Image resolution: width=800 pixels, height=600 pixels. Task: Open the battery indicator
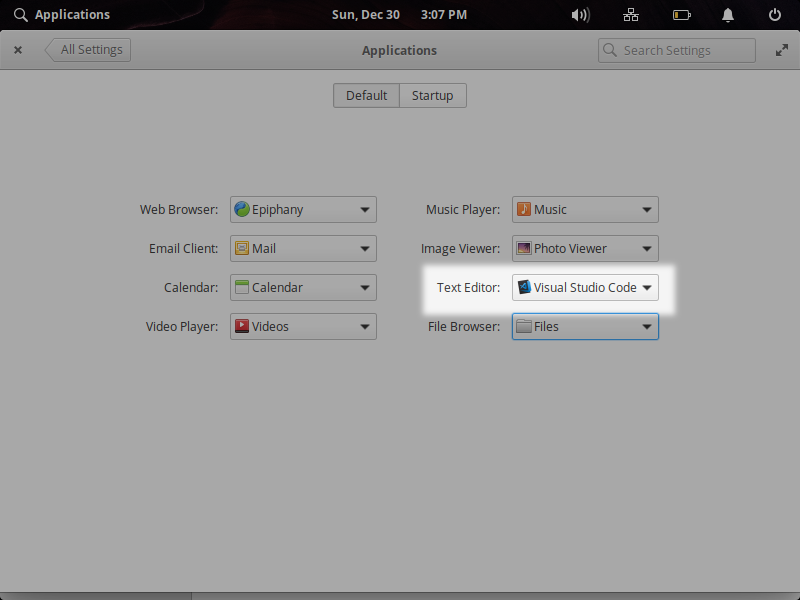tap(682, 15)
